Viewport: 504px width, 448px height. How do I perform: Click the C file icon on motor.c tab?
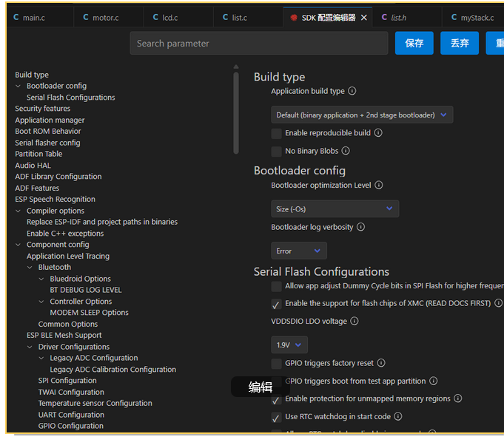[x=86, y=17]
